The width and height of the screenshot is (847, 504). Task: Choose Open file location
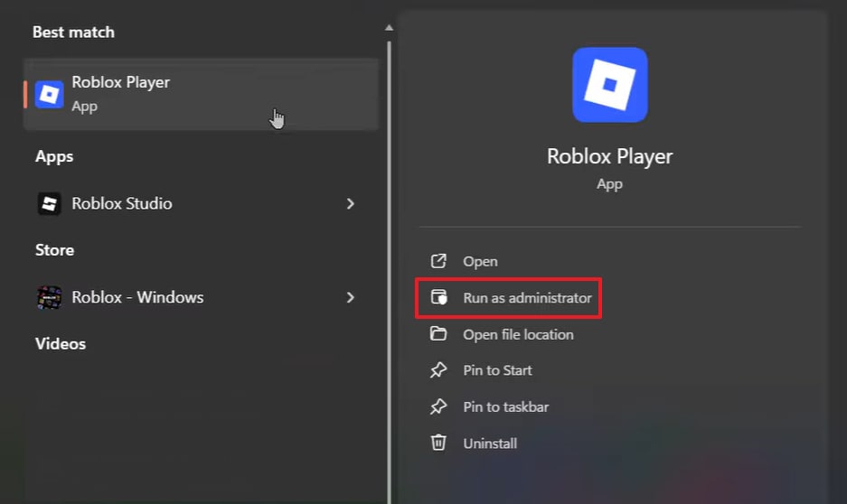tap(518, 334)
